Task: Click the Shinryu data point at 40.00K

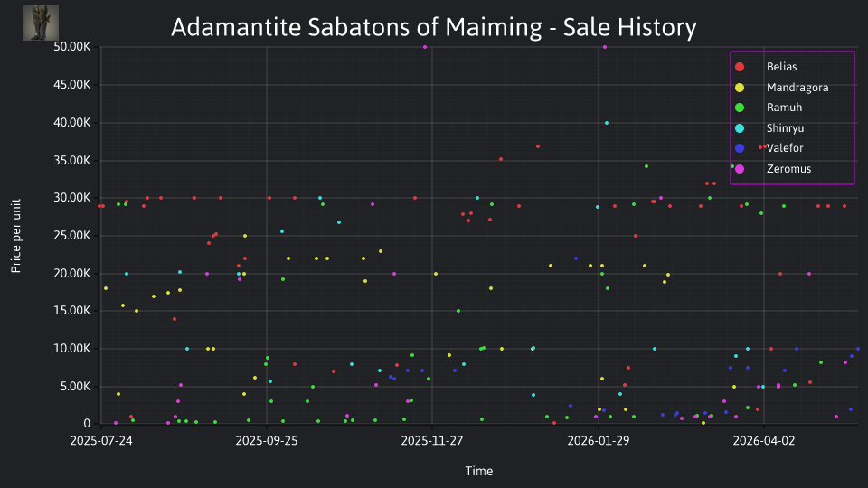Action: click(x=607, y=123)
